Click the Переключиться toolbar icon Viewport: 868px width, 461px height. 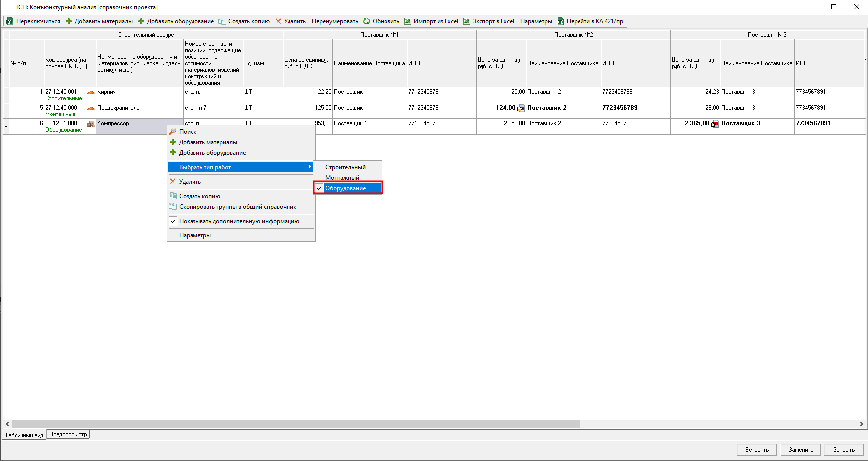10,21
